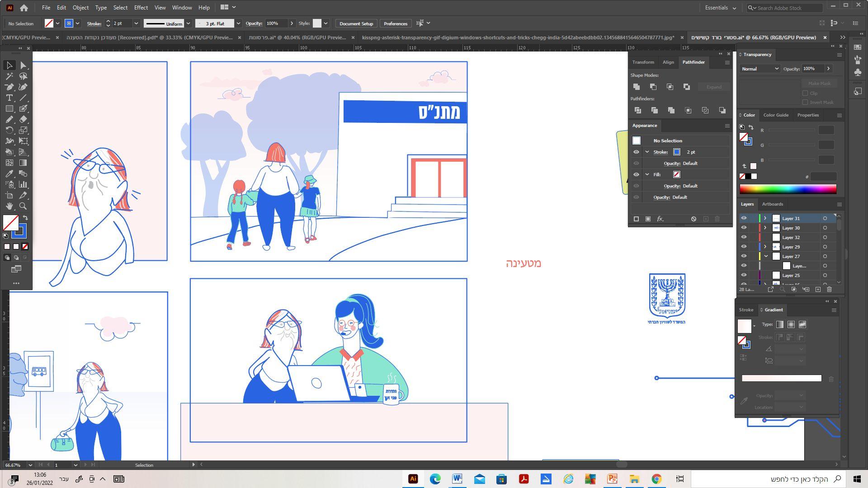Open the Essentials workspace dropdown
The width and height of the screenshot is (868, 488).
click(721, 8)
